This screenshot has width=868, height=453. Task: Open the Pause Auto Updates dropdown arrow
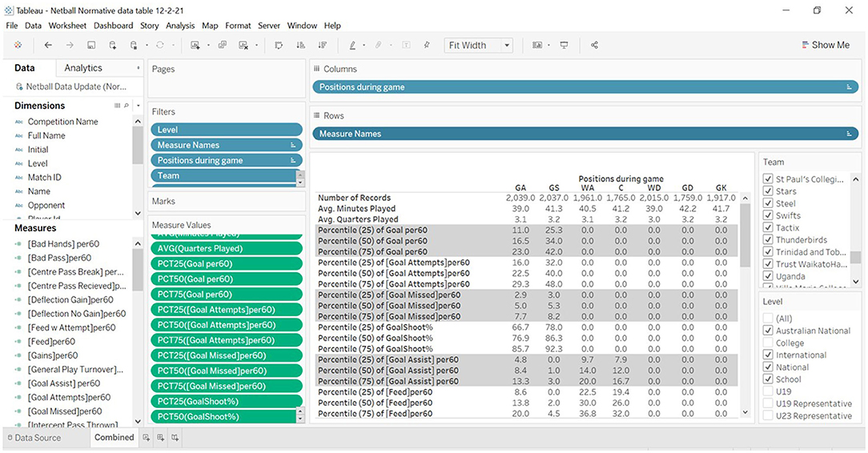pyautogui.click(x=147, y=46)
